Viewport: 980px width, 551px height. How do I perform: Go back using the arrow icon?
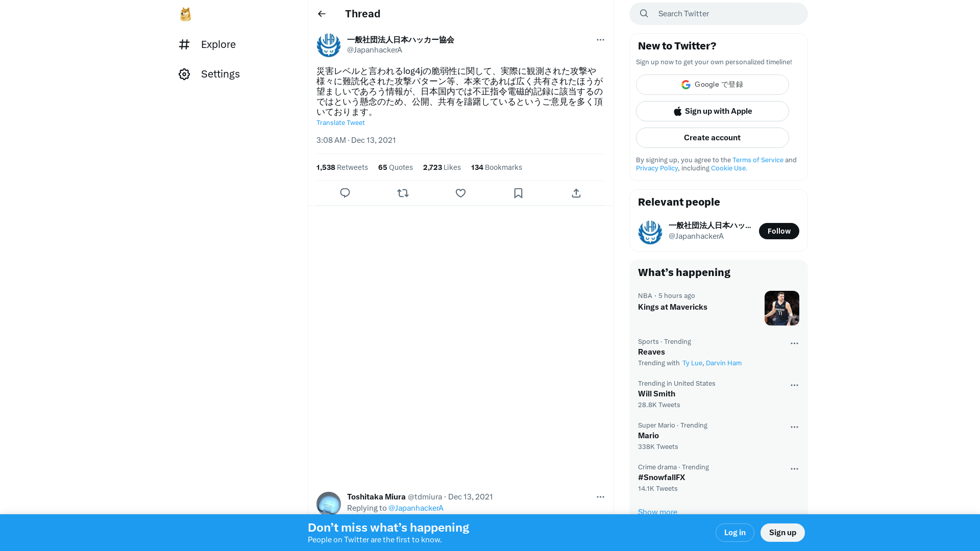coord(322,14)
